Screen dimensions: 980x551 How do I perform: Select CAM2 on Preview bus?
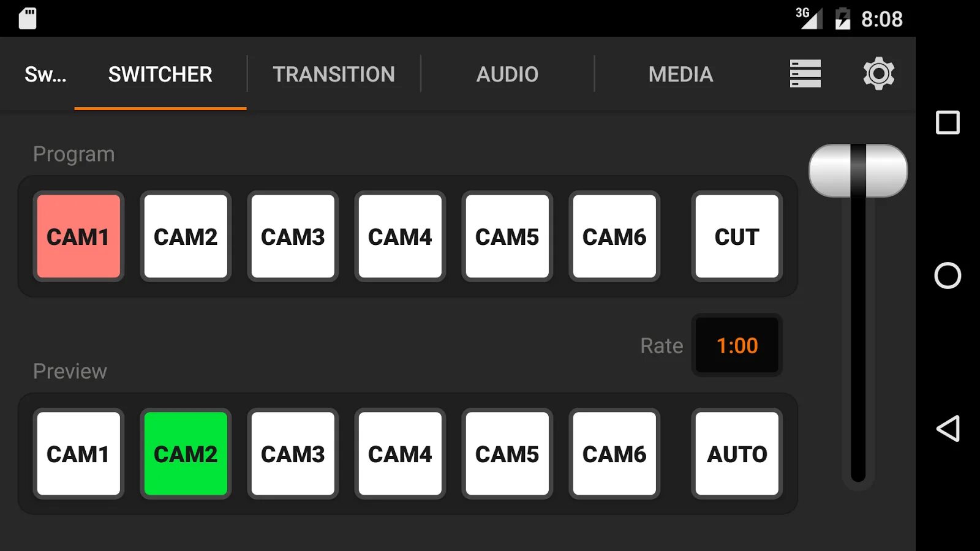pyautogui.click(x=186, y=454)
